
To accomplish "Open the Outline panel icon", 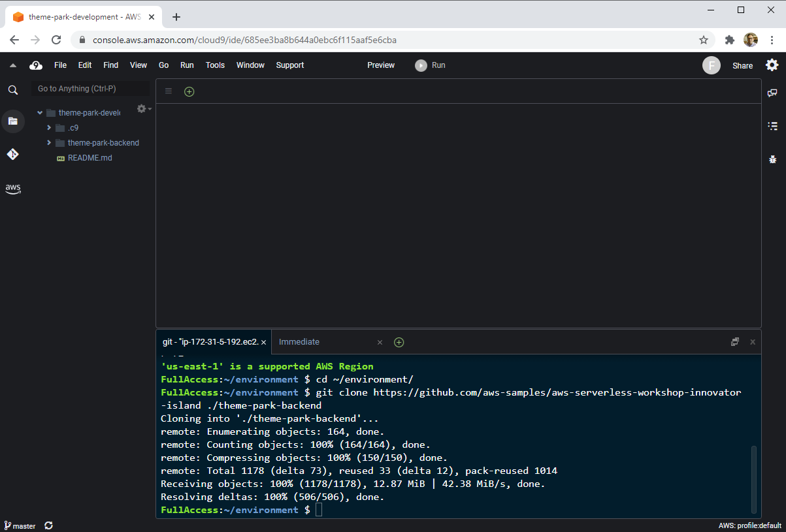I will point(772,126).
